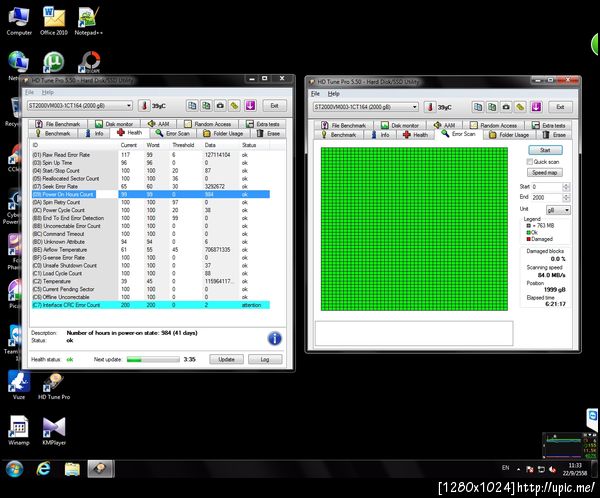Viewport: 600px width, 498px height.
Task: Click the second copy icon in right HD Tune toolbar
Action: [492, 107]
